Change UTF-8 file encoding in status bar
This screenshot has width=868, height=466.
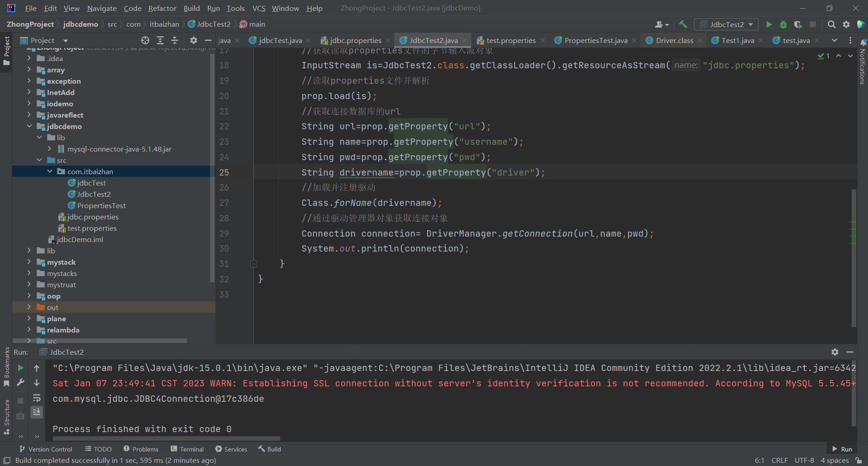coord(804,460)
